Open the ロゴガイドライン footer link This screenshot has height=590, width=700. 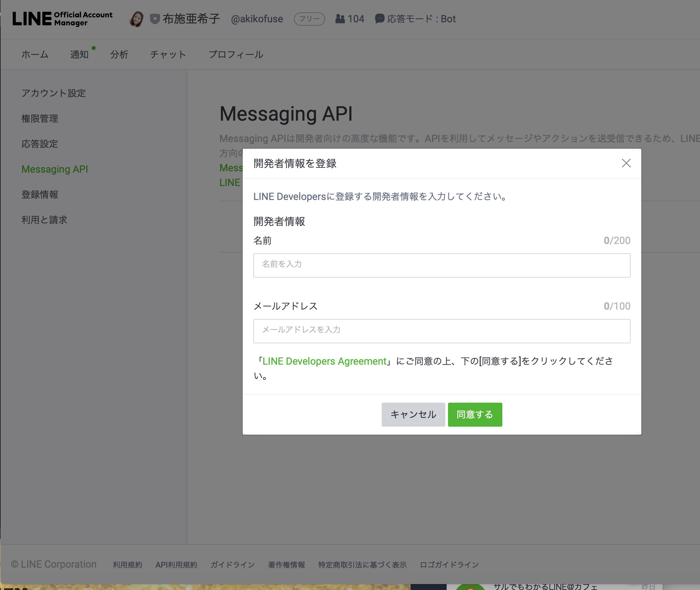click(x=449, y=565)
